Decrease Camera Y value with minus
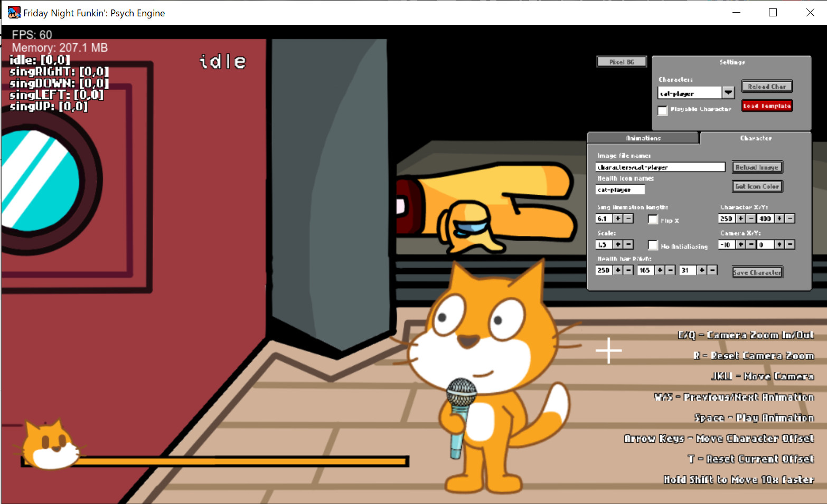The width and height of the screenshot is (827, 504). click(x=790, y=244)
